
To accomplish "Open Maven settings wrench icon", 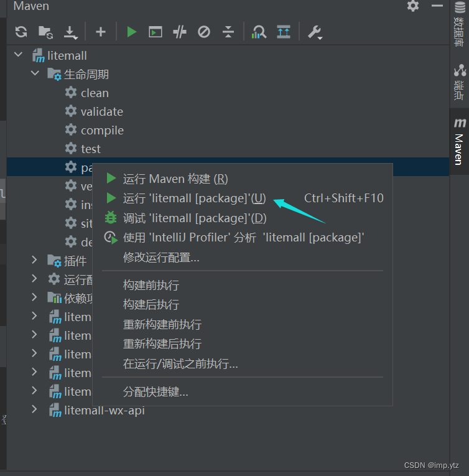I will tap(315, 32).
